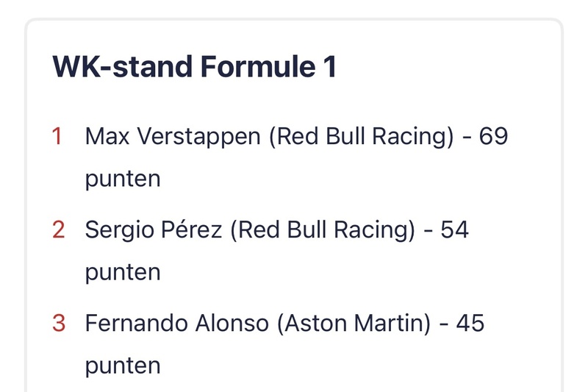Click the Fernando Alonso driver name
Screen dimensions: 588x392
click(x=177, y=323)
